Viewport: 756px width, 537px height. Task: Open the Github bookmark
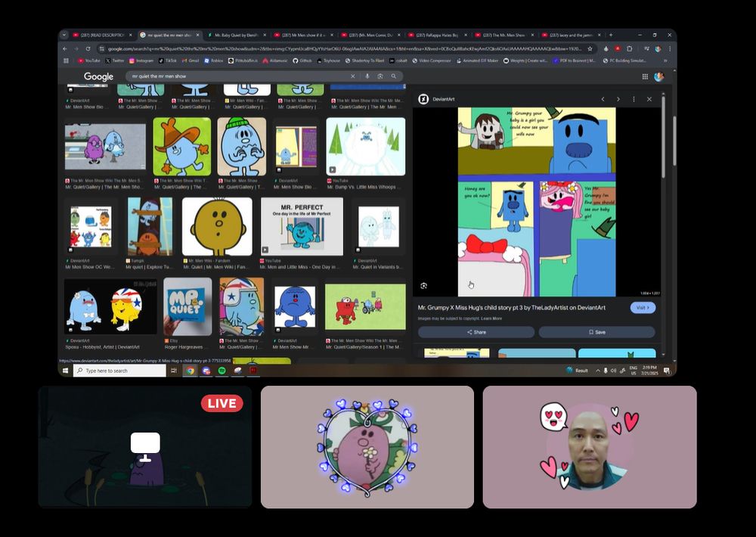pos(302,61)
